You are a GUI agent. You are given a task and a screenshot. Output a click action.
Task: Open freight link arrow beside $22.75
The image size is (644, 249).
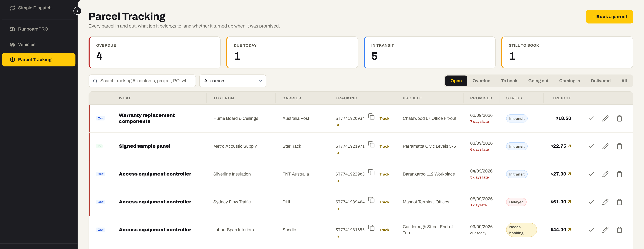pos(569,146)
